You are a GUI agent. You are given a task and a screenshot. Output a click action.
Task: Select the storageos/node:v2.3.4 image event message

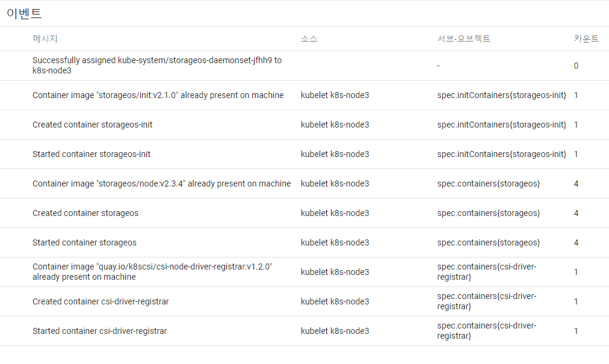coord(161,184)
